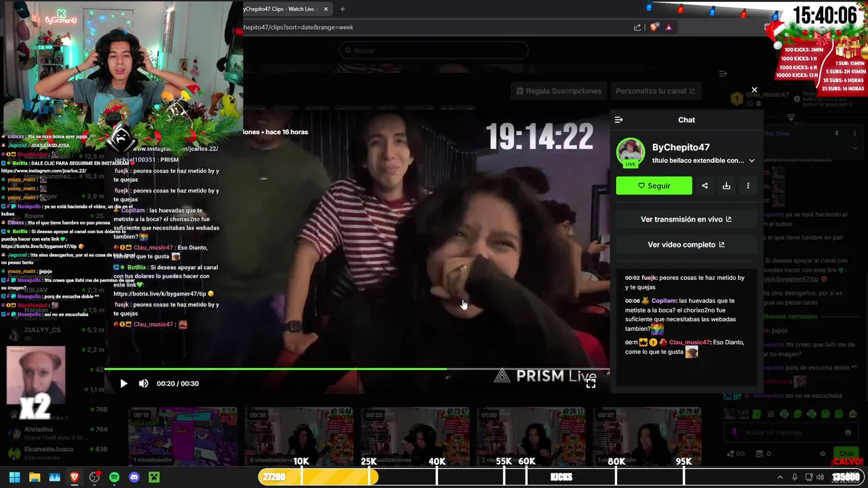Open the chat shop icon with 0

coord(763,453)
